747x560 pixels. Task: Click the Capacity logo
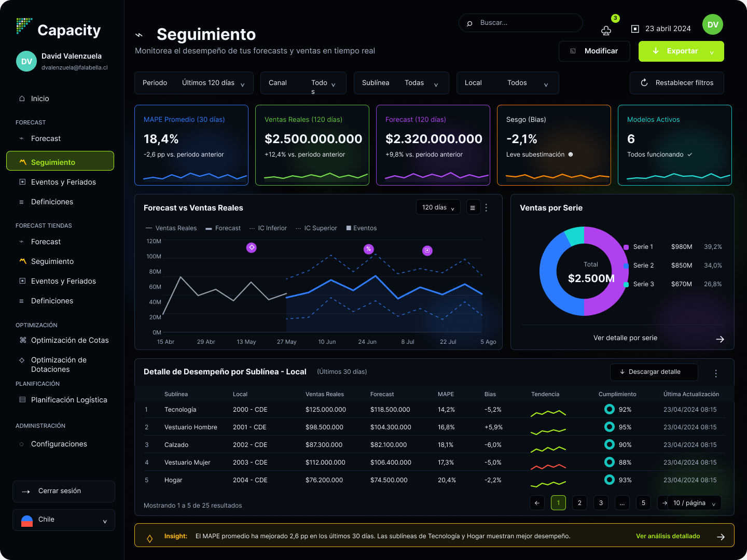coord(59,29)
